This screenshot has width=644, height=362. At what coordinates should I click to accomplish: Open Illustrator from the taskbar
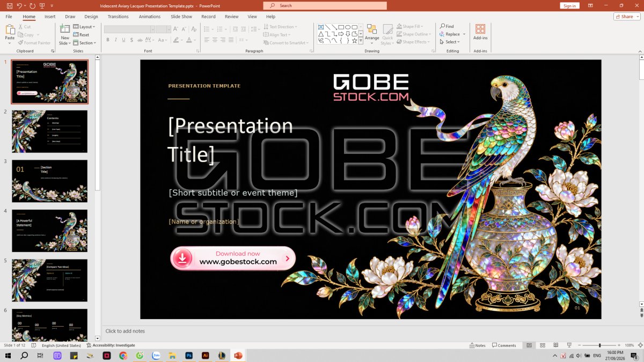point(205,356)
